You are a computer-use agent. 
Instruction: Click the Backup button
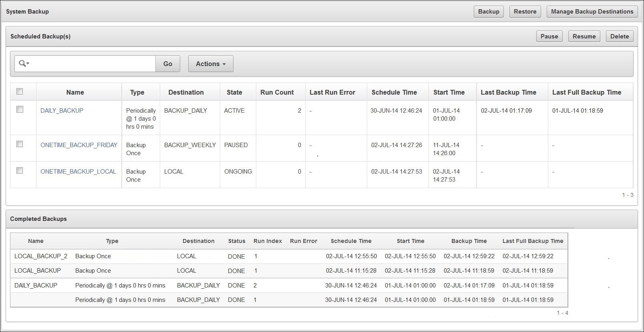coord(489,11)
